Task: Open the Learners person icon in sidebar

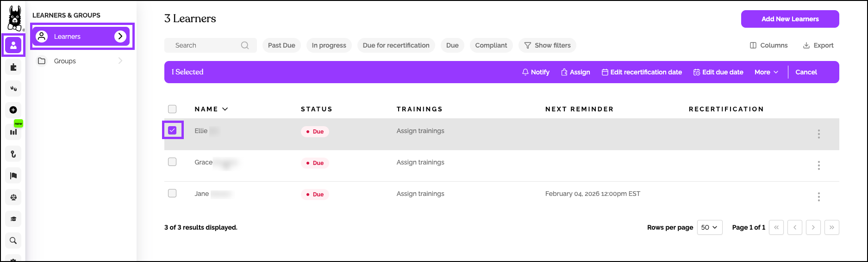Action: [x=13, y=45]
